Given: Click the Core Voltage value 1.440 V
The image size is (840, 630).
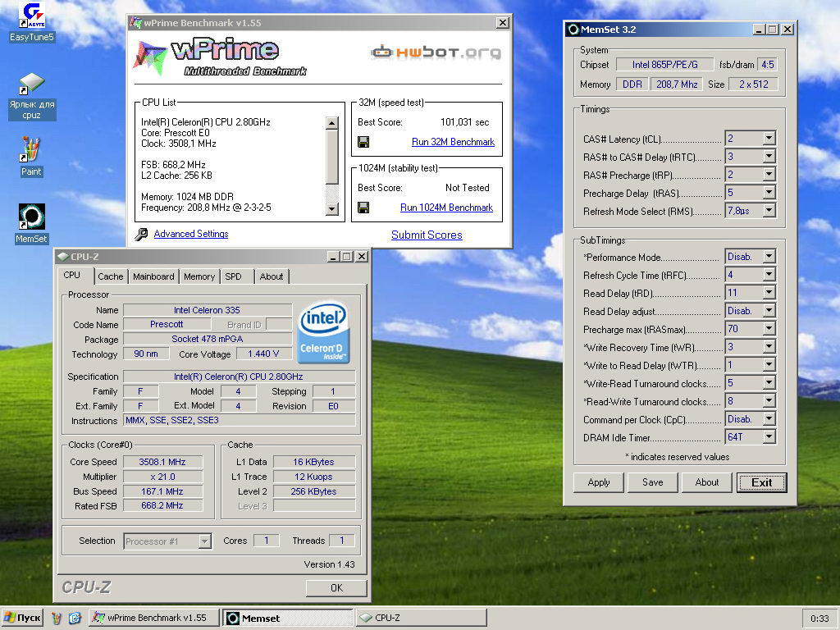Looking at the screenshot, I should pos(263,354).
